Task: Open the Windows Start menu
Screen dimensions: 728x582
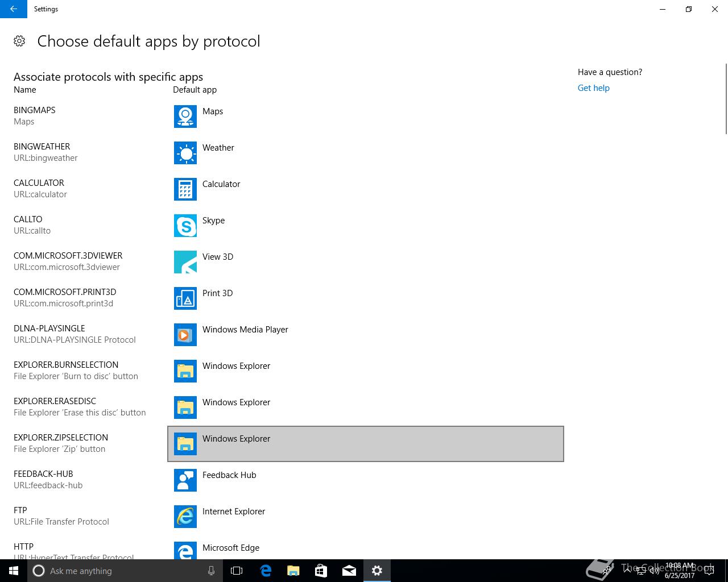Action: click(x=14, y=571)
